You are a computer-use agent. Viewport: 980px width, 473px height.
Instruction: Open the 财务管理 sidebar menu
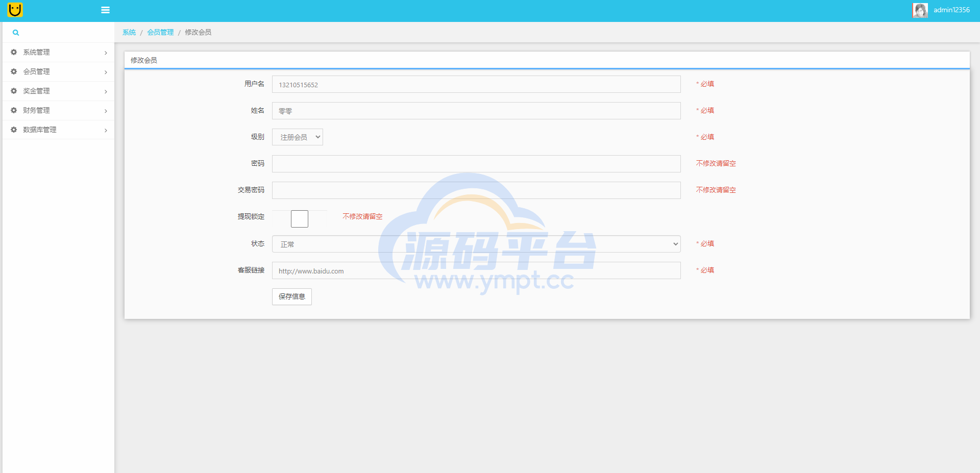58,111
